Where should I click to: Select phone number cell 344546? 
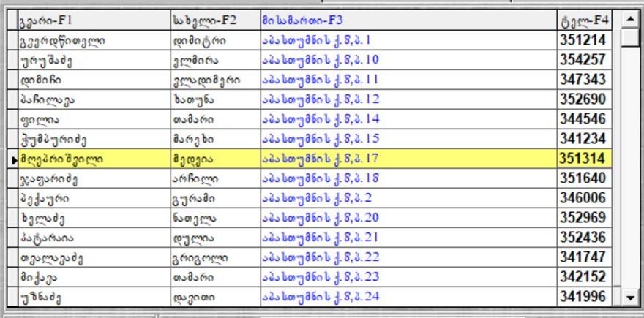585,119
